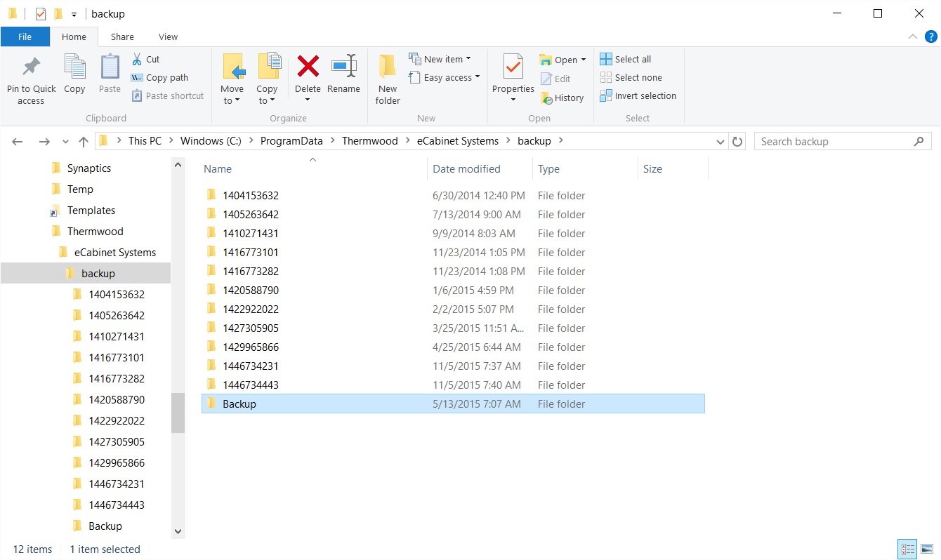This screenshot has height=560, width=941.
Task: Expand the Easy access dropdown
Action: click(x=478, y=77)
